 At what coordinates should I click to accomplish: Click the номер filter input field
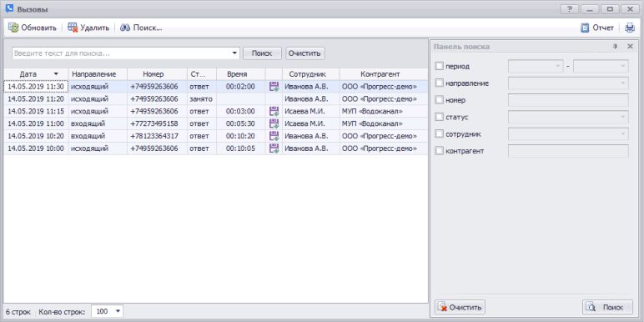coord(568,100)
